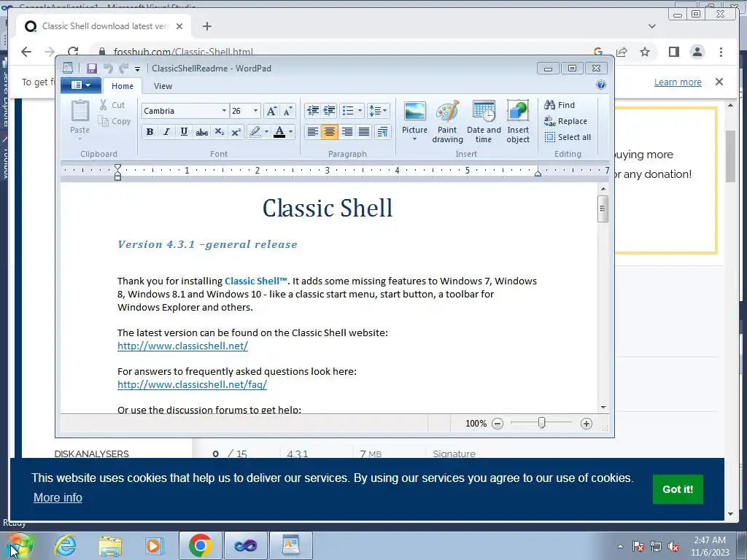The image size is (747, 560).
Task: Click Select all in Editing group
Action: pyautogui.click(x=568, y=137)
